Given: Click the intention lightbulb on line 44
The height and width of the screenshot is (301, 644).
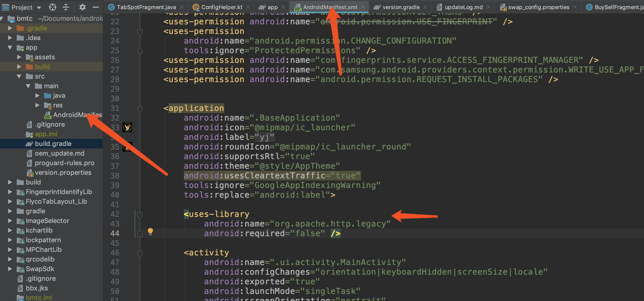Looking at the screenshot, I should click(150, 231).
